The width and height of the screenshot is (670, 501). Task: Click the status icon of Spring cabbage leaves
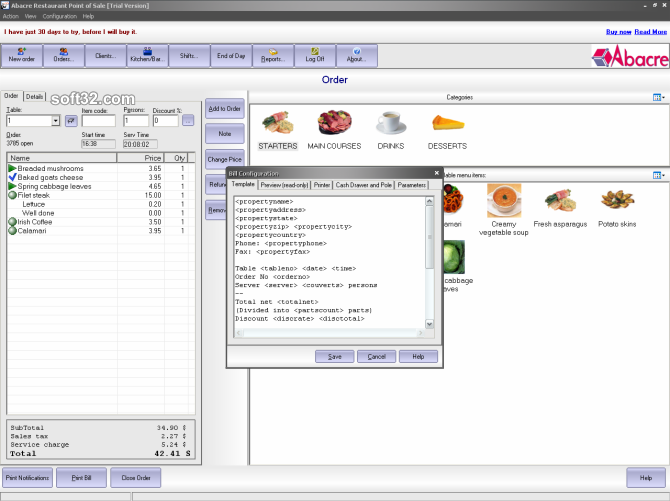click(x=12, y=186)
